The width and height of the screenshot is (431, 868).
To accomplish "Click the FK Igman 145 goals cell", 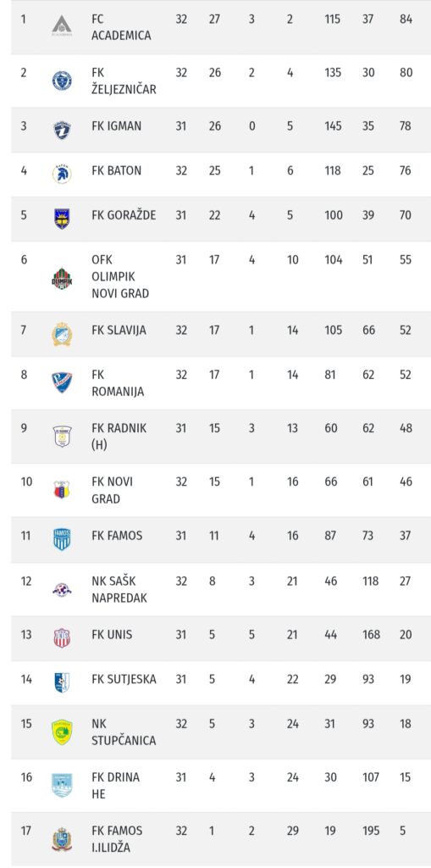I will tap(333, 126).
